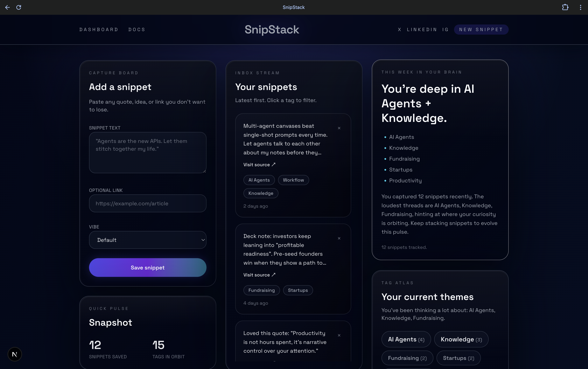Go to the Dashboard nav item

coord(99,30)
